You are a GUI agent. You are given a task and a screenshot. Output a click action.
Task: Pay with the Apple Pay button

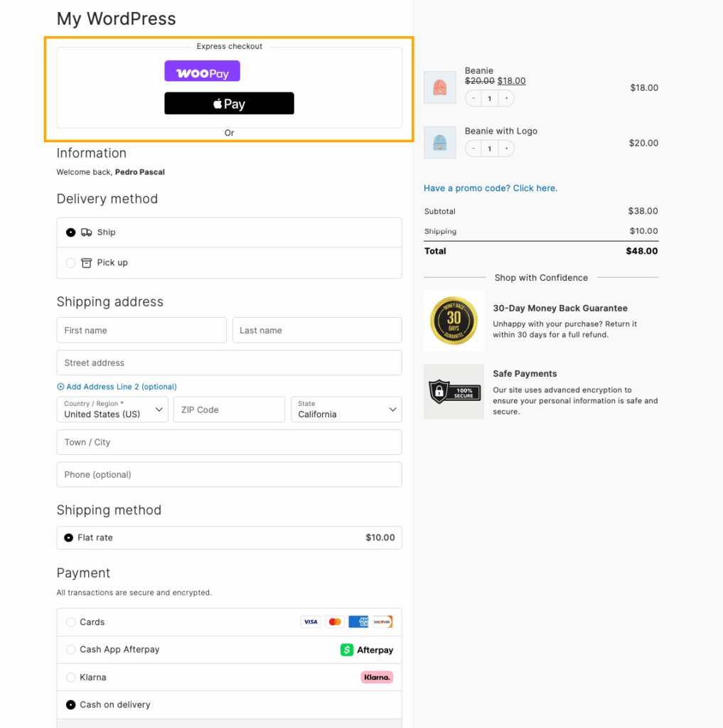(x=229, y=103)
